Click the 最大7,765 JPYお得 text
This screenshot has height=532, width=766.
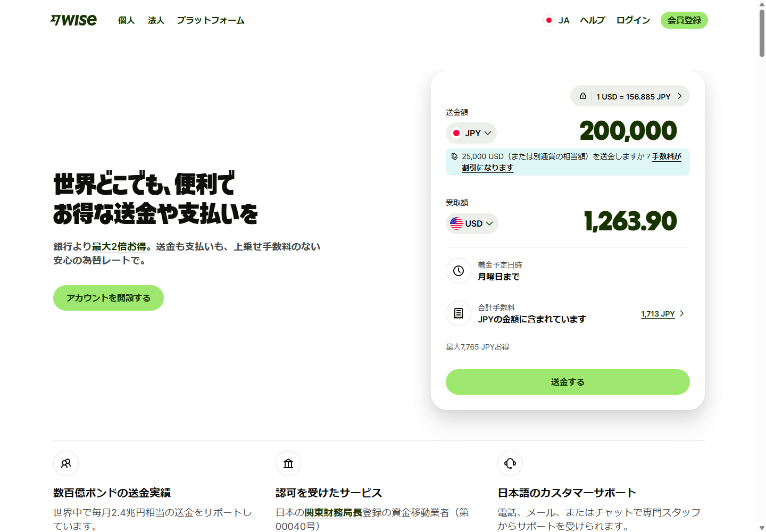(477, 347)
